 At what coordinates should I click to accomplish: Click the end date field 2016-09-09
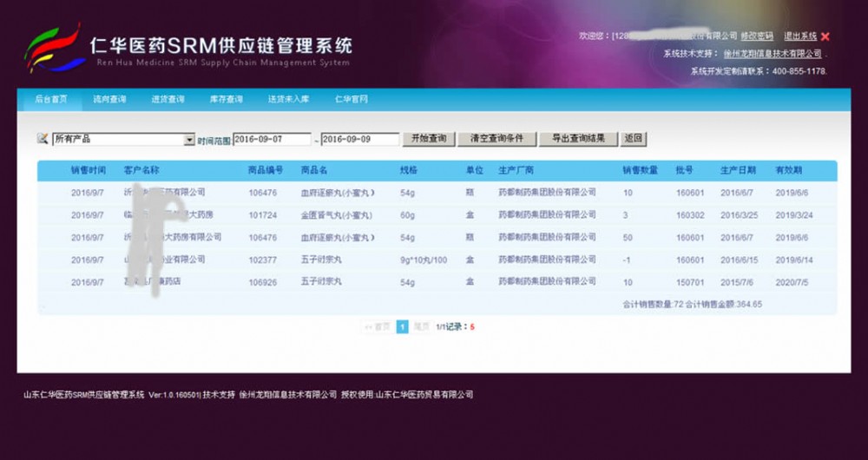coord(359,139)
